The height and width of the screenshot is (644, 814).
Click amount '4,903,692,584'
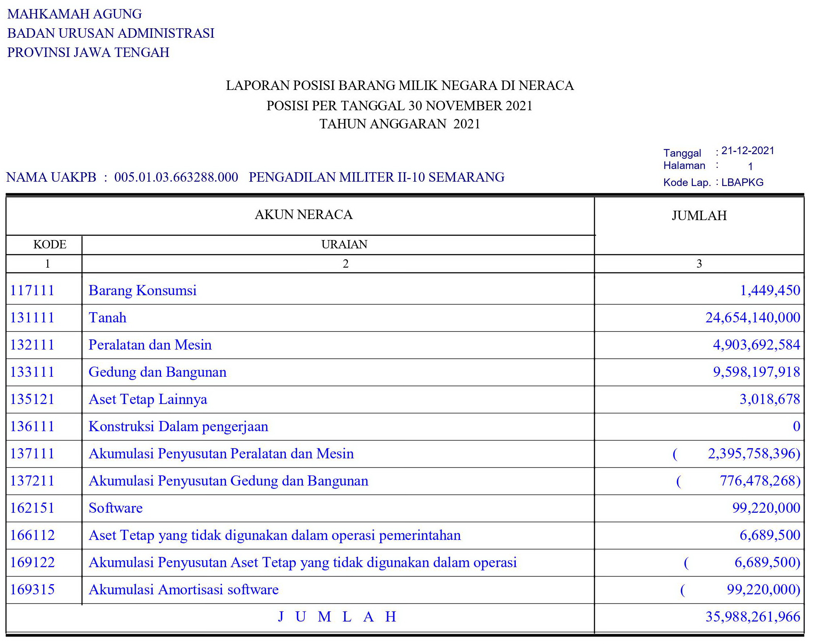(x=756, y=344)
